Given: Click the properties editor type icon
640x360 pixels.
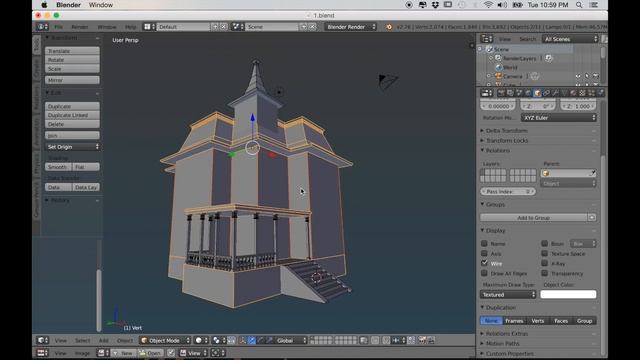Looking at the screenshot, I should (x=487, y=93).
